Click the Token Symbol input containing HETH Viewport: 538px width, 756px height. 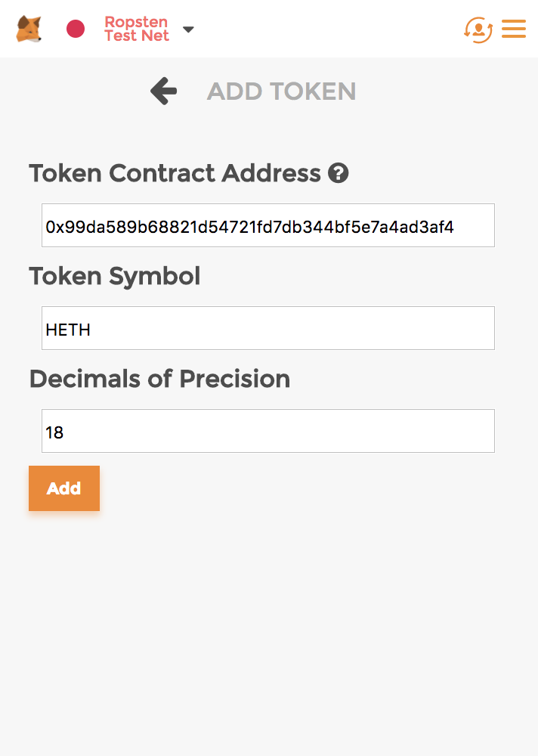pyautogui.click(x=267, y=328)
